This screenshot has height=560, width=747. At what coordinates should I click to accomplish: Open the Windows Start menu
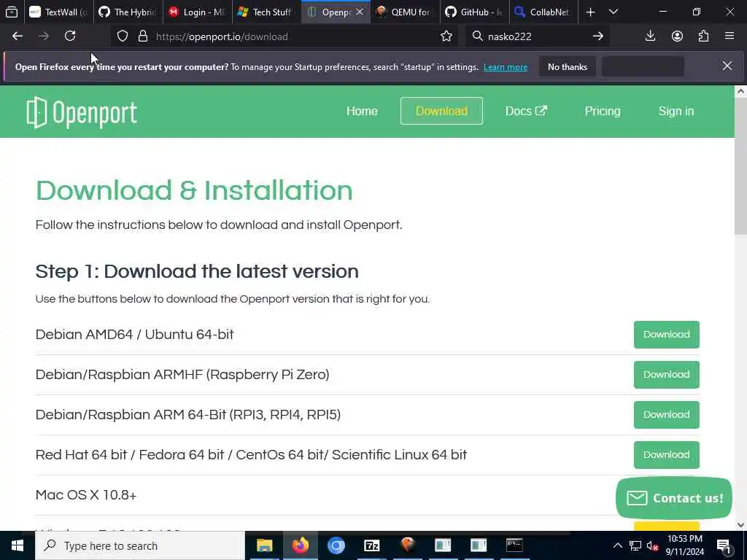18,545
